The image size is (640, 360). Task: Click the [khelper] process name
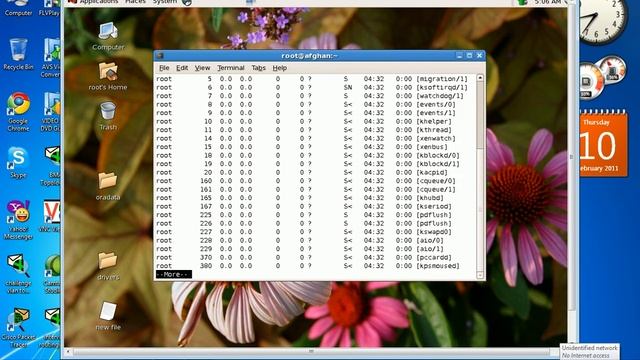(434, 121)
